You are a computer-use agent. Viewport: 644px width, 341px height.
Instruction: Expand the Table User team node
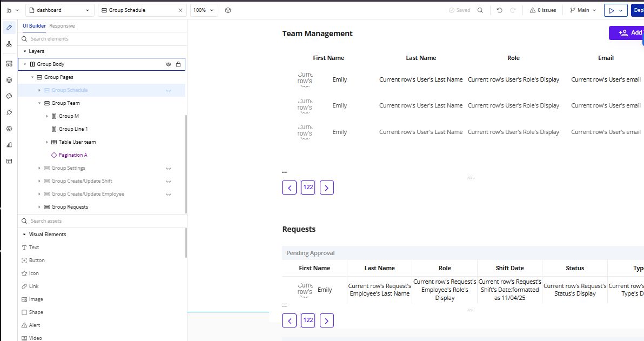point(47,142)
